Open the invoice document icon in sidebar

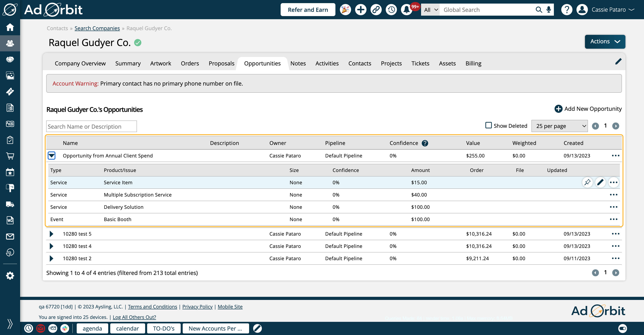10,108
